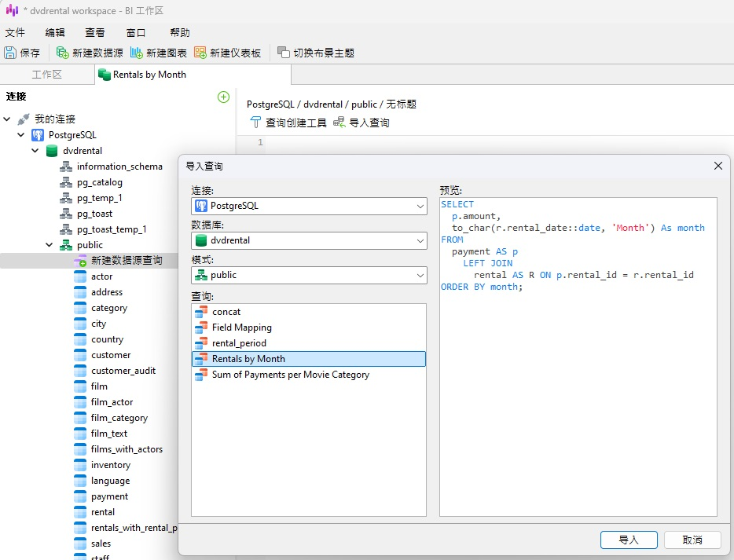Close the 导入查询 dialog
Image resolution: width=734 pixels, height=560 pixels.
point(718,166)
